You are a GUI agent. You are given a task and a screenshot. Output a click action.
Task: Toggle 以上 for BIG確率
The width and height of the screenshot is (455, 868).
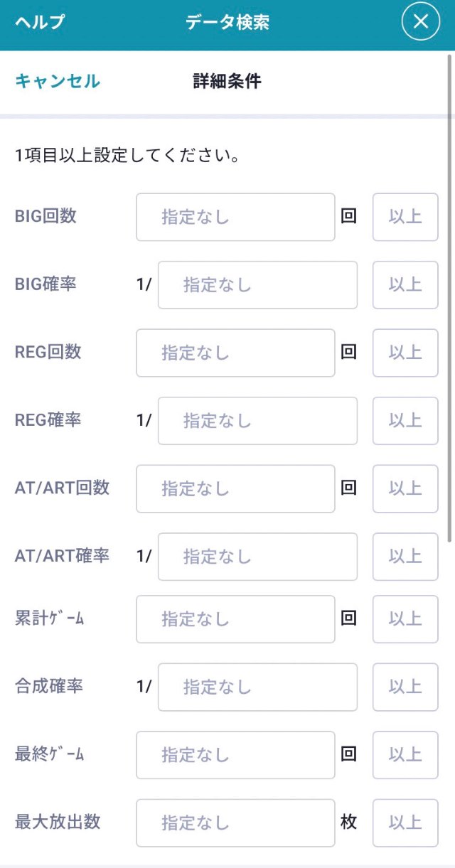point(405,285)
